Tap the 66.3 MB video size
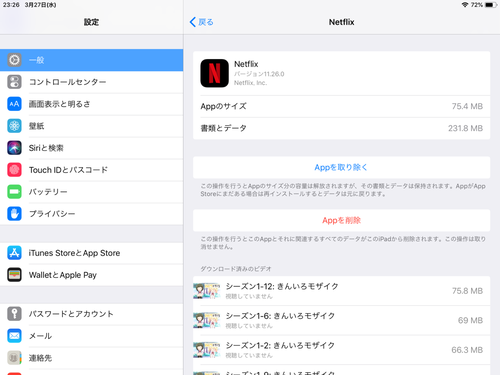Screen dimensions: 500x375 coord(467,350)
